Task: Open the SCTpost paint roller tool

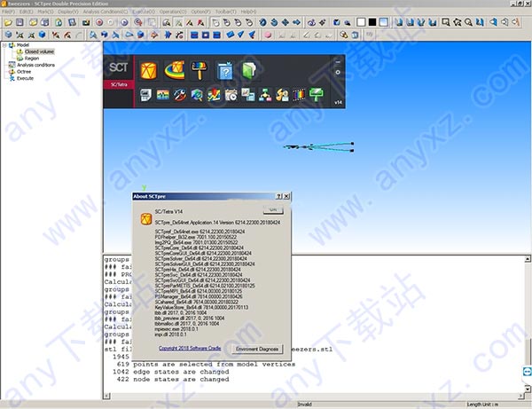Action: click(199, 70)
